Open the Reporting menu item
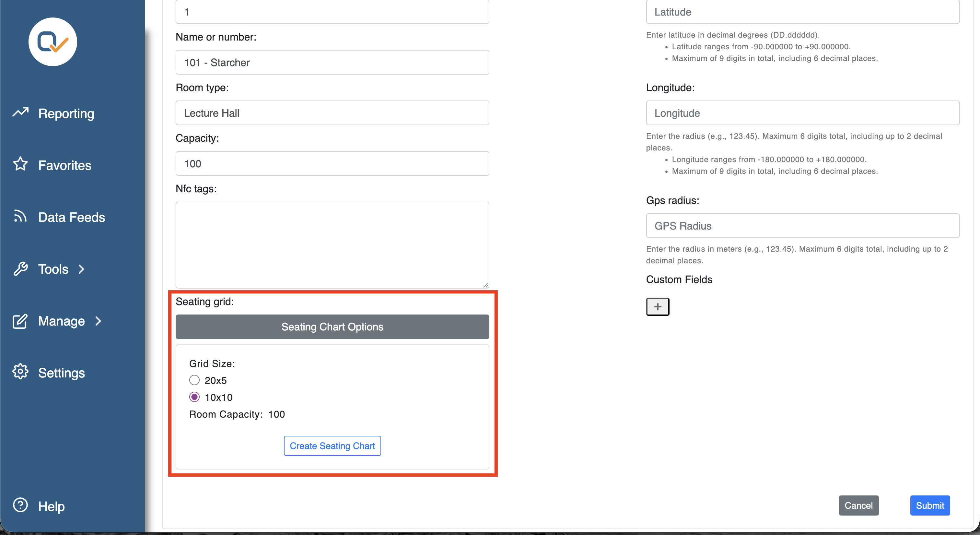Viewport: 980px width, 535px height. click(x=66, y=113)
